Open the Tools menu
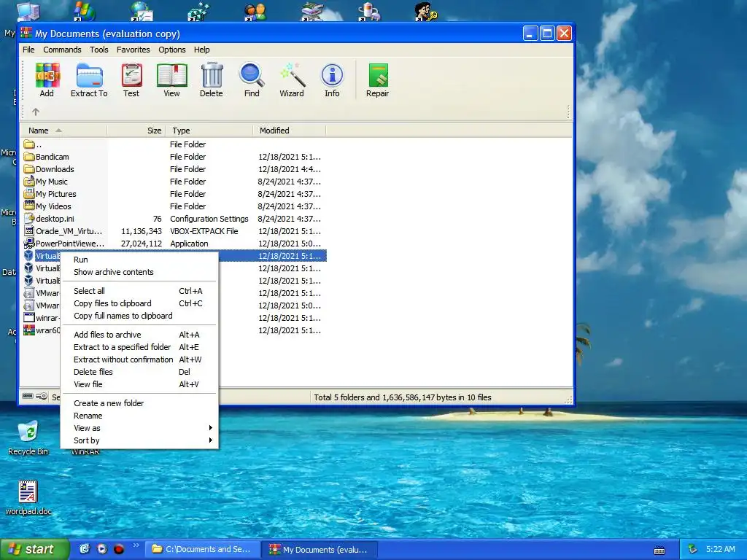747x560 pixels. pos(99,50)
